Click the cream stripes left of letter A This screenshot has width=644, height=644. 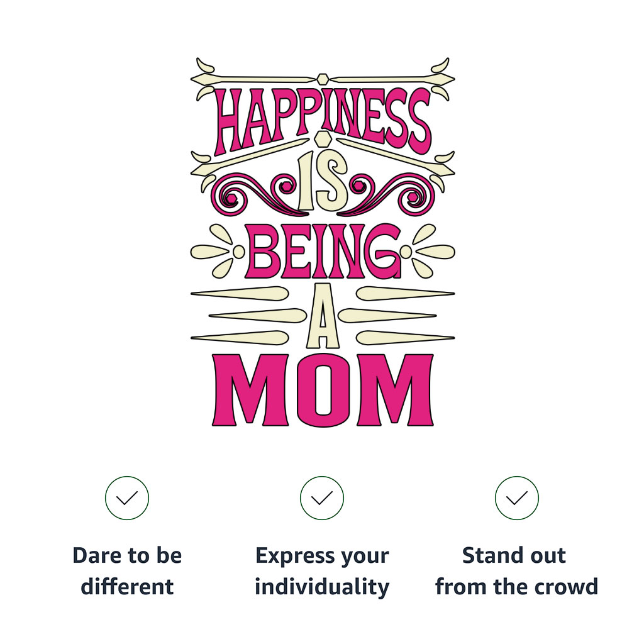(x=248, y=316)
